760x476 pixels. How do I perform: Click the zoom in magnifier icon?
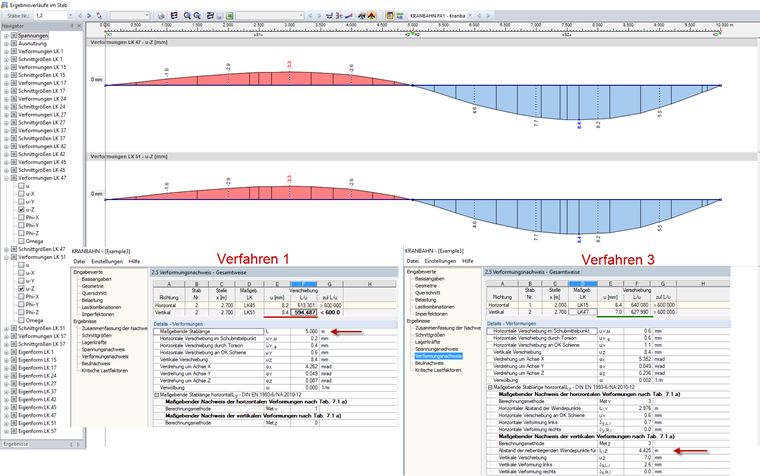tap(187, 16)
